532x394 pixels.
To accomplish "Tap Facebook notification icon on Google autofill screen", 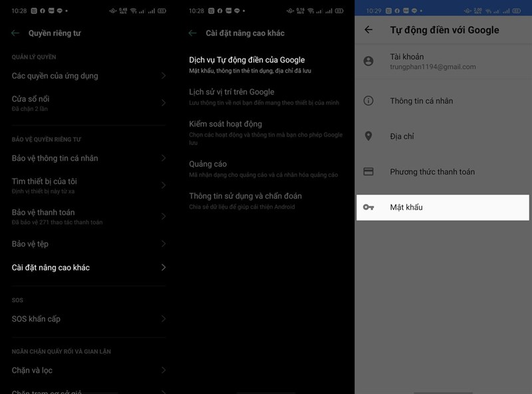I will point(397,11).
